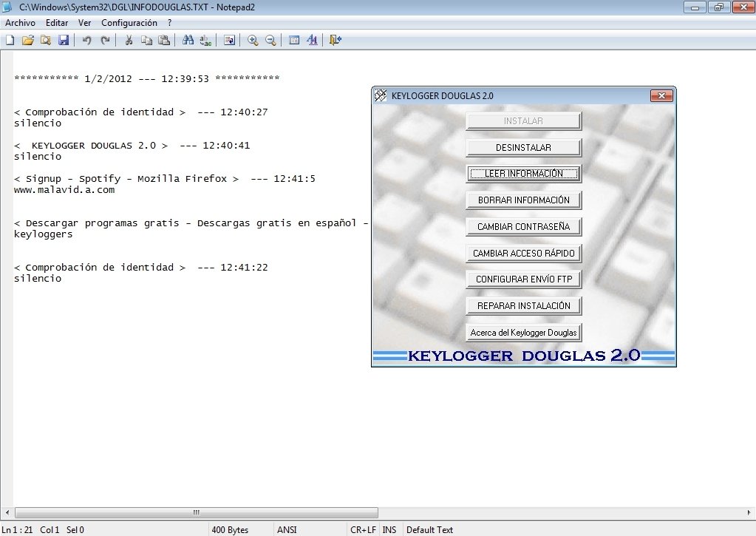This screenshot has width=756, height=536.
Task: Open Replace with the ab-ac icon
Action: pos(206,41)
